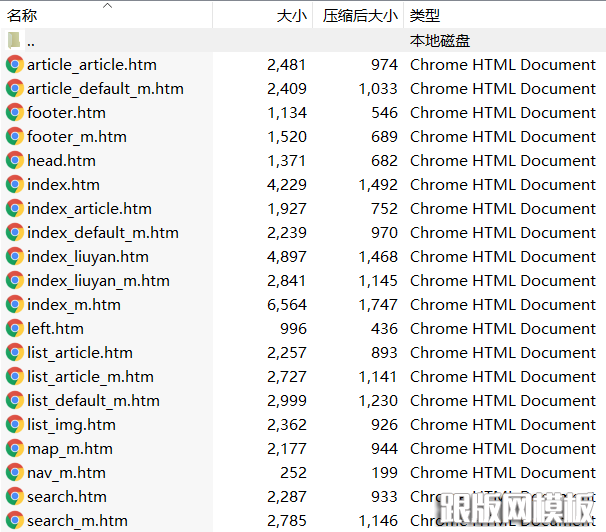Click the Chrome icon next to nav_m.htm

coord(15,472)
